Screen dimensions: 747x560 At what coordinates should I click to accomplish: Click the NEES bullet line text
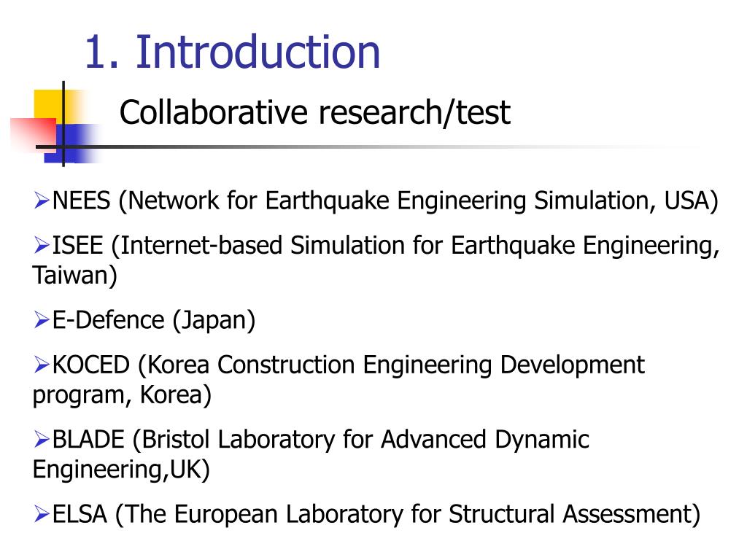(x=385, y=201)
